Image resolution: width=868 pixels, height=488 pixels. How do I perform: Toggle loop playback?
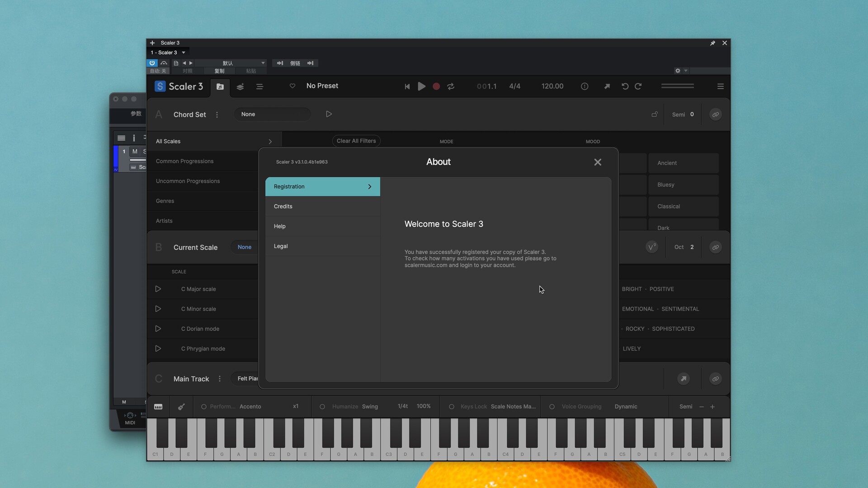(x=451, y=86)
